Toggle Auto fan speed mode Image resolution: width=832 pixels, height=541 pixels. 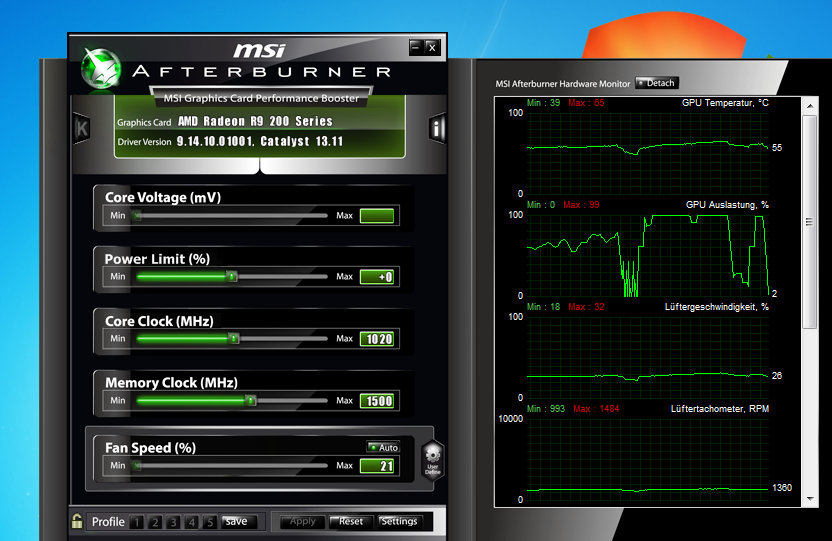(383, 448)
